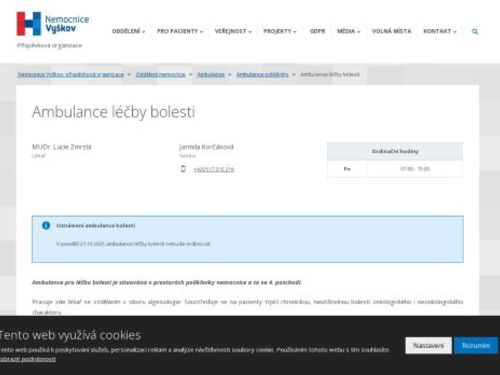500x375 pixels.
Task: Open the search magnifier icon
Action: [x=475, y=31]
